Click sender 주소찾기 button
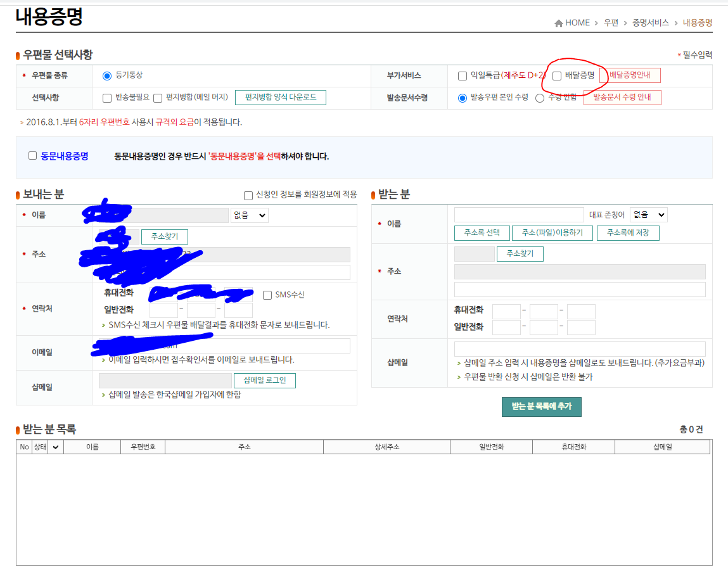Image resolution: width=728 pixels, height=567 pixels. [164, 237]
